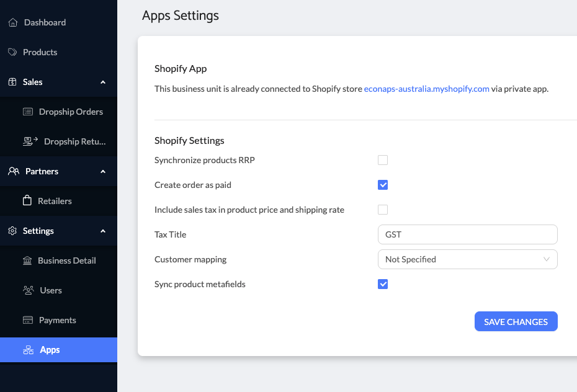
Task: Toggle Sync product metafields checkbox
Action: click(383, 284)
